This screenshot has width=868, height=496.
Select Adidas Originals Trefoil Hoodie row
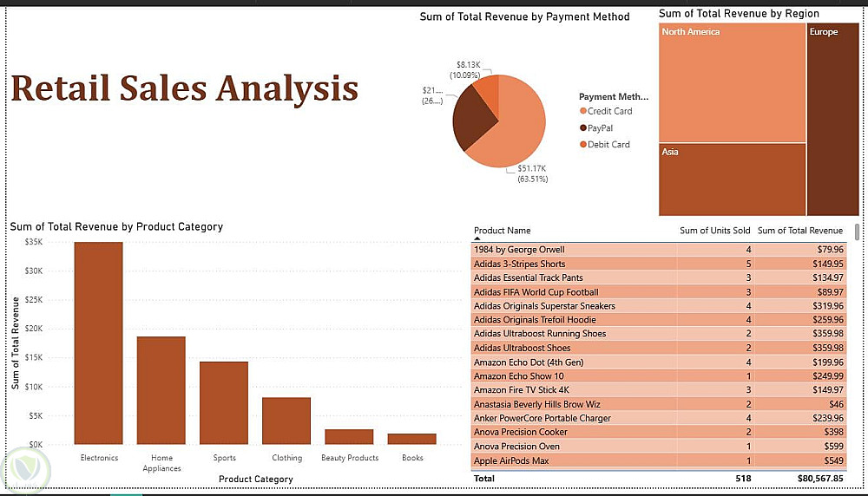tap(659, 320)
